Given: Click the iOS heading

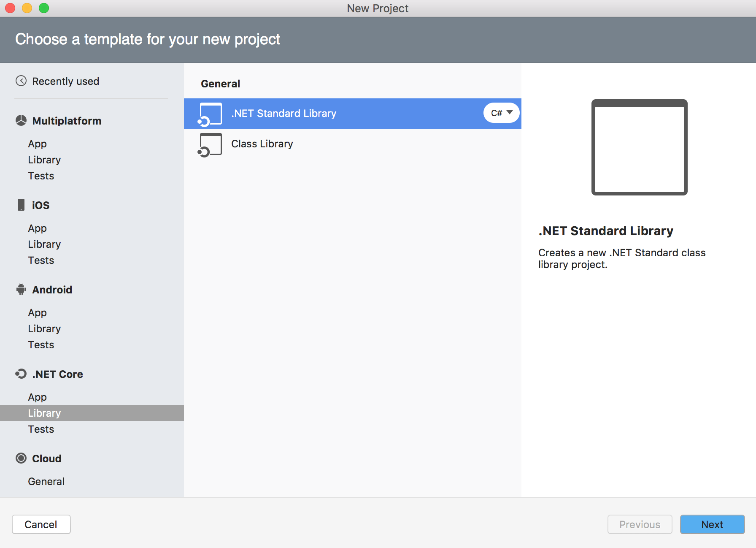Looking at the screenshot, I should coord(41,205).
